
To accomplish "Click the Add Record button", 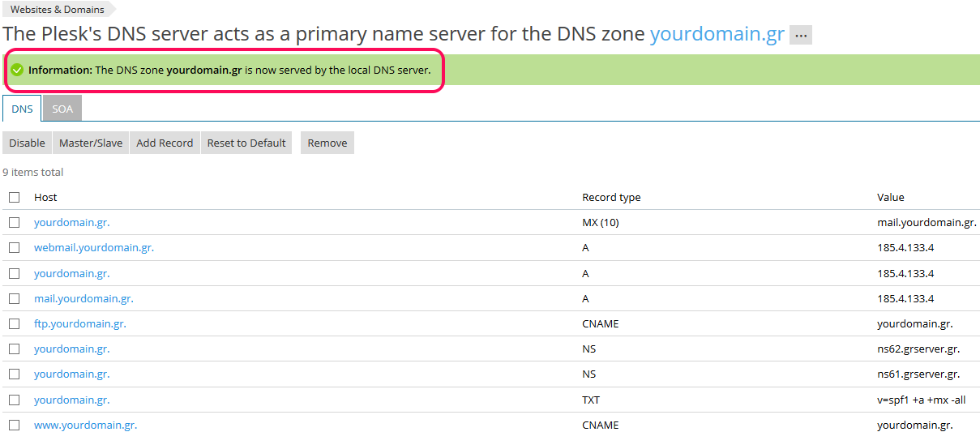I will coord(165,143).
